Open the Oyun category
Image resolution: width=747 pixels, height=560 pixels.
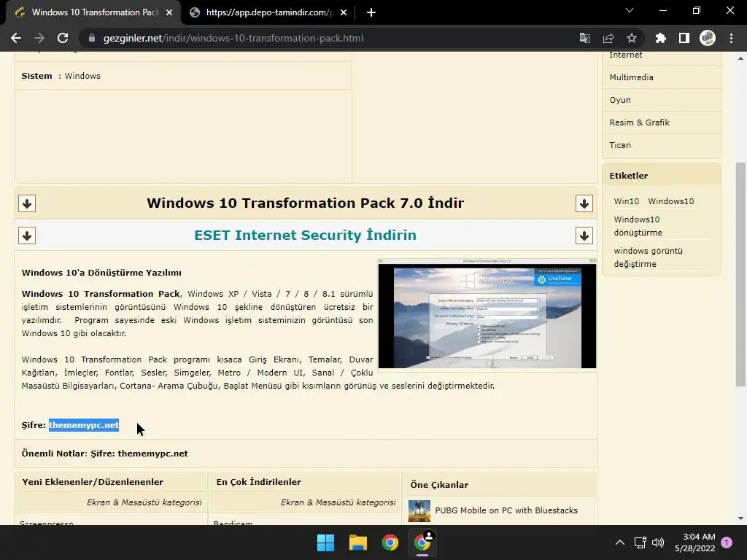[x=620, y=100]
